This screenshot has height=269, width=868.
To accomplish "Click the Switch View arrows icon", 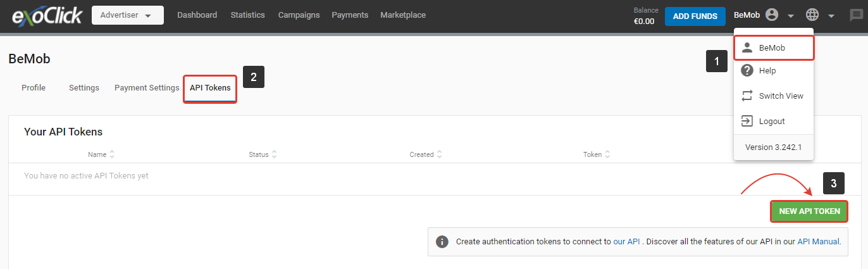I will [747, 96].
